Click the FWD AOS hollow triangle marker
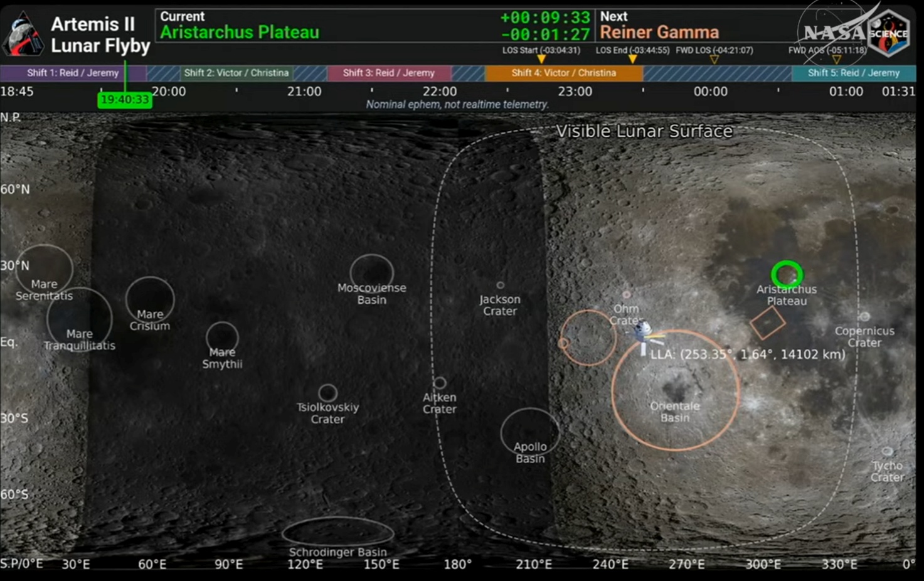 [836, 60]
